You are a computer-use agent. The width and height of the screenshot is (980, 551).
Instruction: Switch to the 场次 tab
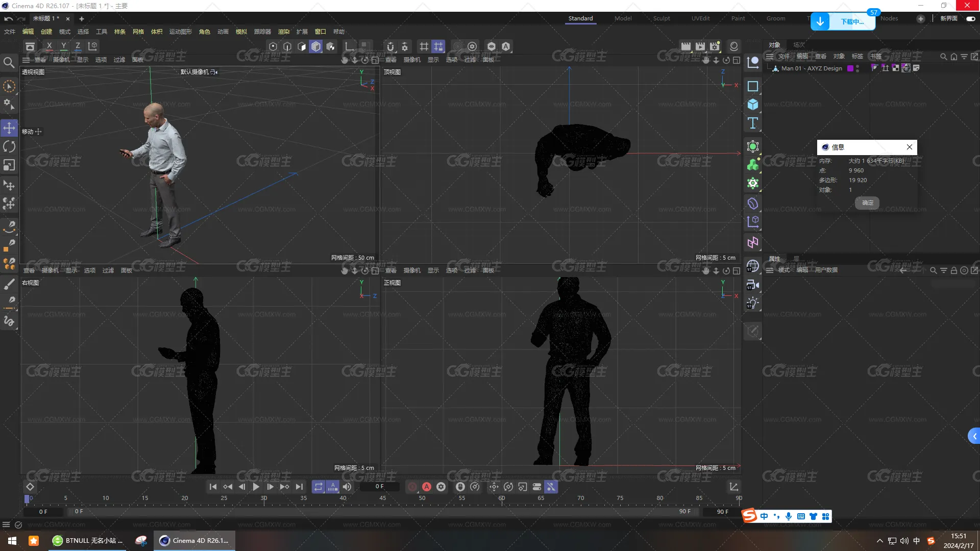(799, 45)
